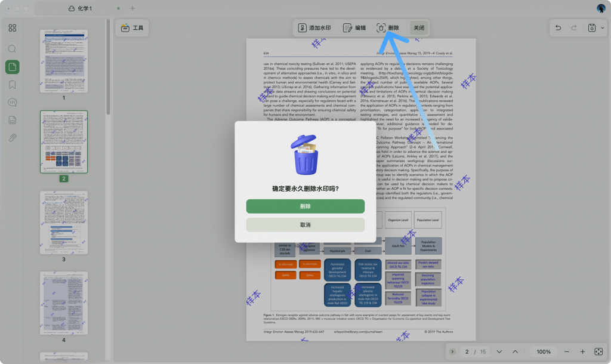
Task: Cancel the dialog with the 取消 button
Action: (x=305, y=225)
